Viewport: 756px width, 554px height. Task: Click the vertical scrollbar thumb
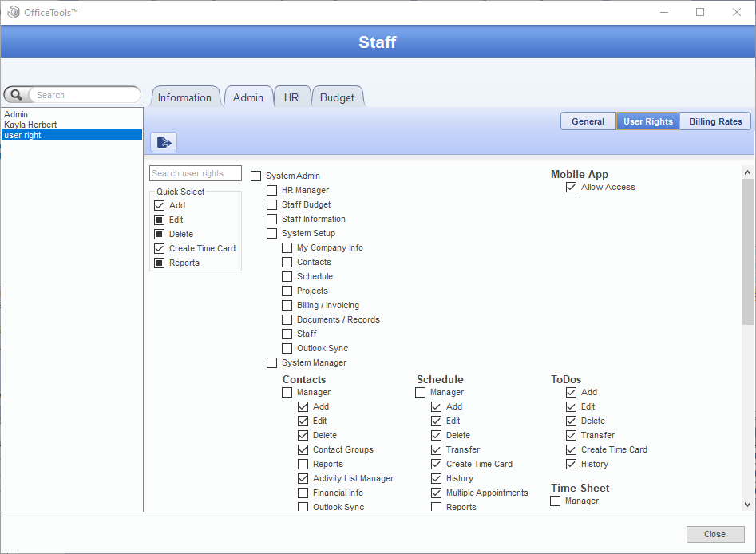[747, 251]
